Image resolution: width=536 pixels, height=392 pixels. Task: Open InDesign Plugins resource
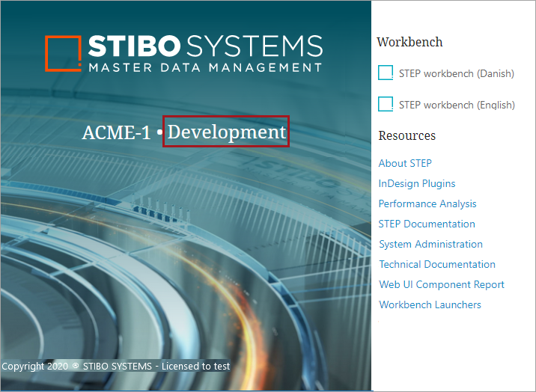point(417,183)
